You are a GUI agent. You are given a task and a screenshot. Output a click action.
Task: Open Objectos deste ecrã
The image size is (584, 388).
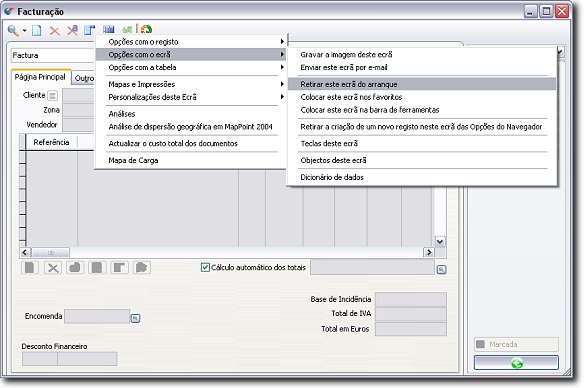click(422, 160)
